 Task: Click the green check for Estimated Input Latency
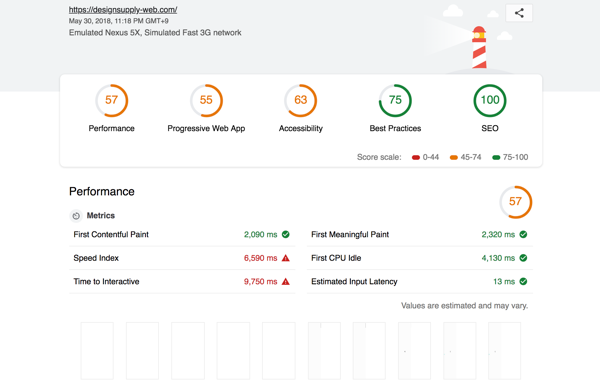(523, 282)
